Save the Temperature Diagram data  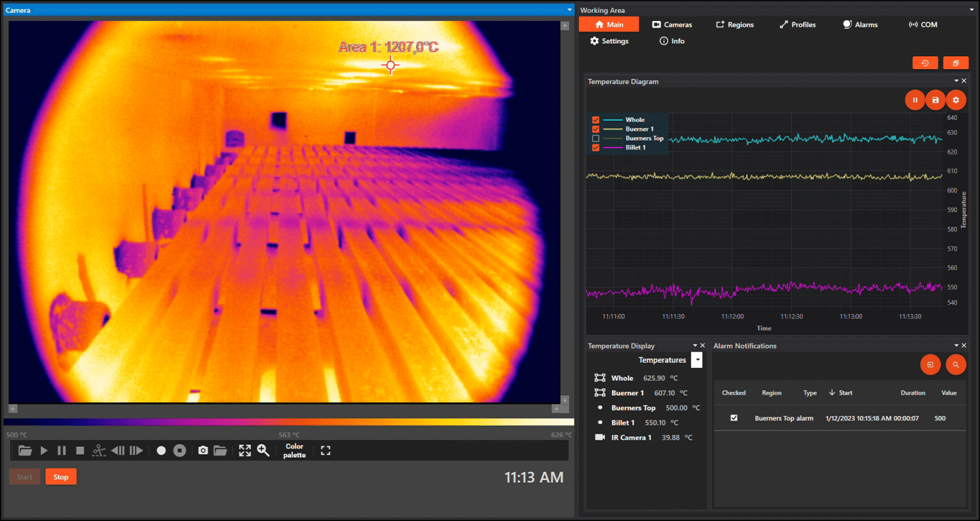pos(935,100)
